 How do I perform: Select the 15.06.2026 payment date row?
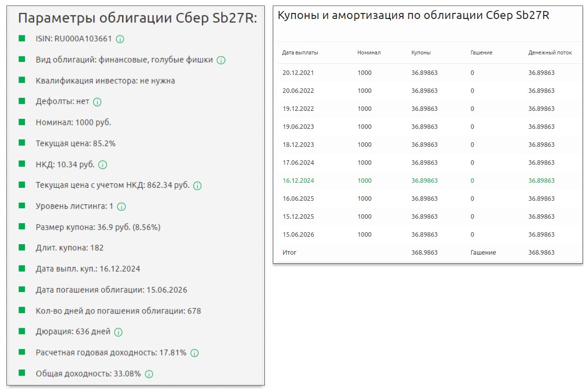(298, 235)
